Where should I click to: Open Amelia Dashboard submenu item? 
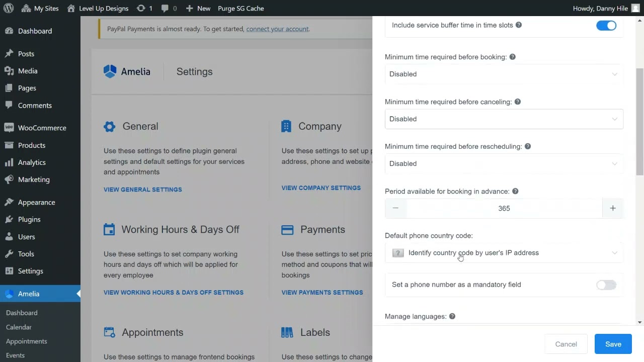22,313
